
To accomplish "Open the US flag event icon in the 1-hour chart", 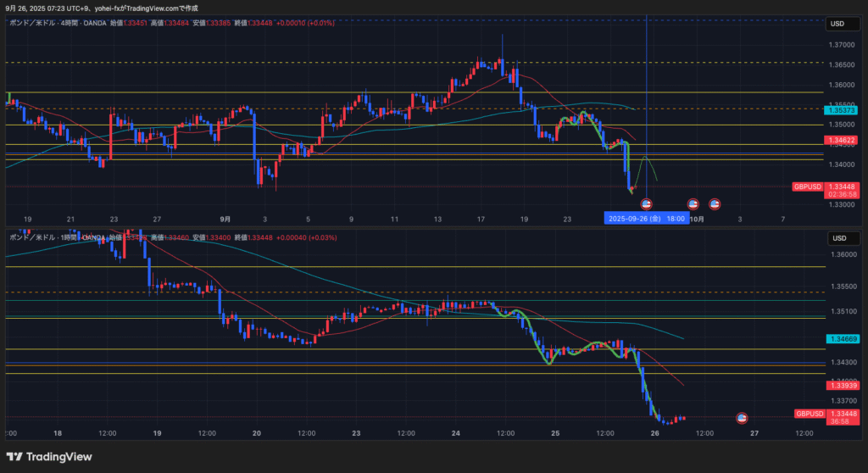I will (x=742, y=418).
